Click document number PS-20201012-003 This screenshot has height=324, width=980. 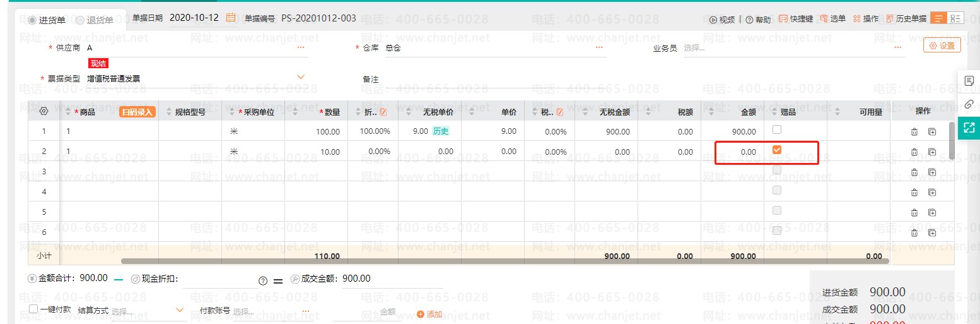coord(318,18)
